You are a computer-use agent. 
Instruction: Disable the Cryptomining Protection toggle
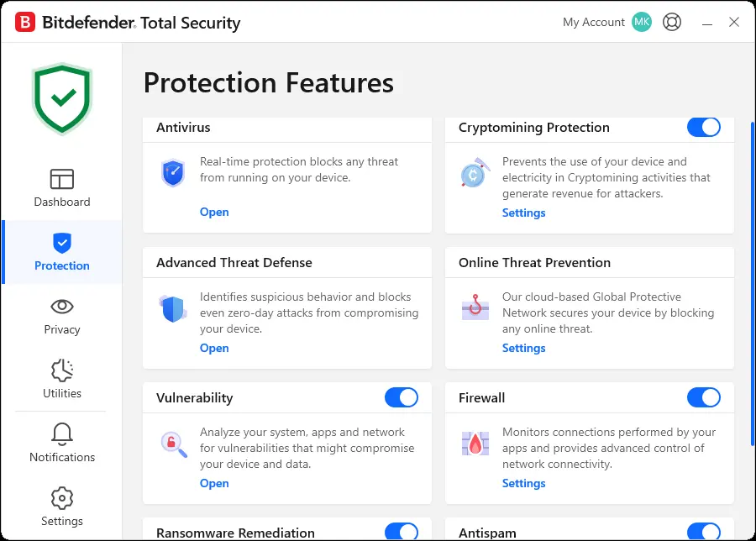tap(703, 128)
